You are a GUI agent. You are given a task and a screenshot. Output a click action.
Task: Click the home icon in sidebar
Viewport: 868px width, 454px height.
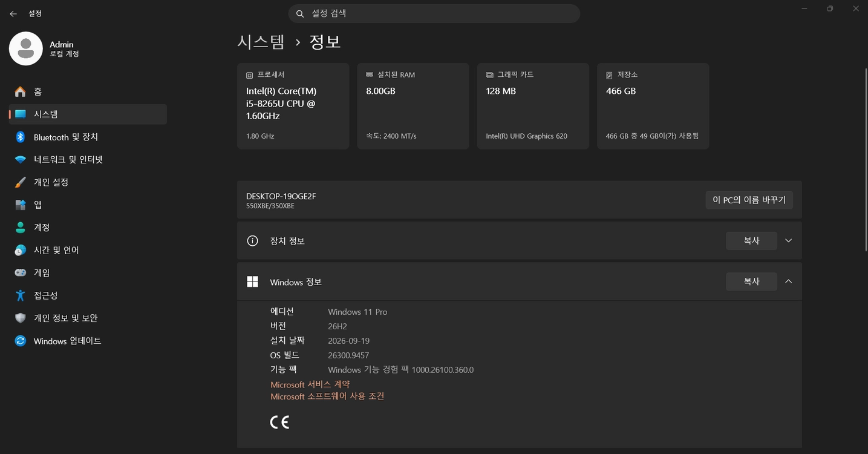(x=21, y=91)
